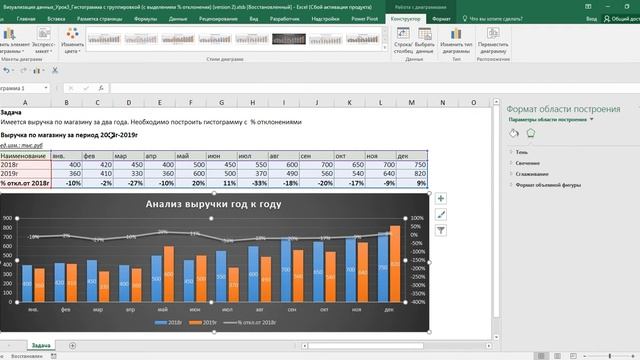Click the chart icon in quick access toolbar
640x360 pixels.
37,71
